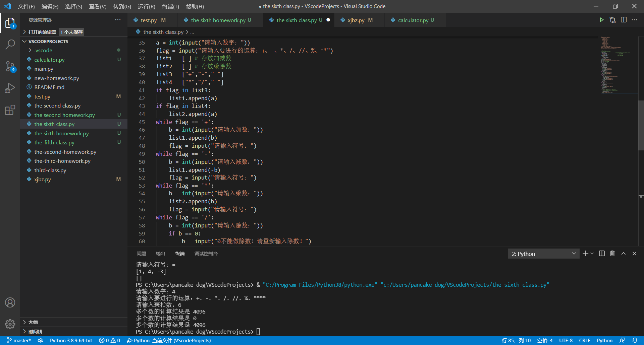Expand the .vscode folder

coord(43,50)
